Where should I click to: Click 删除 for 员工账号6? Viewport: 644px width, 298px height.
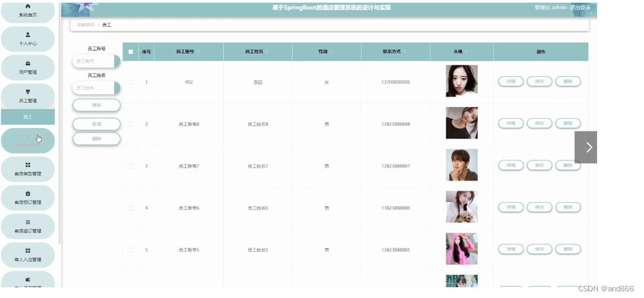coord(568,207)
